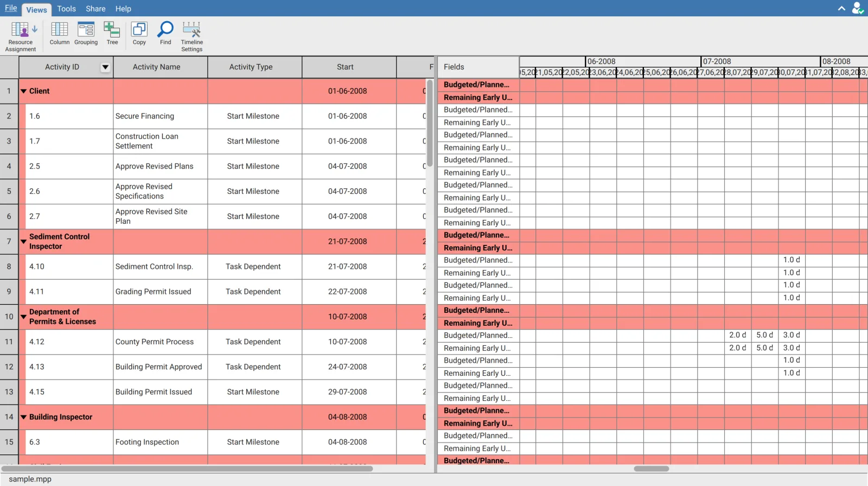Open the Share tab
The image size is (868, 486).
(x=95, y=9)
